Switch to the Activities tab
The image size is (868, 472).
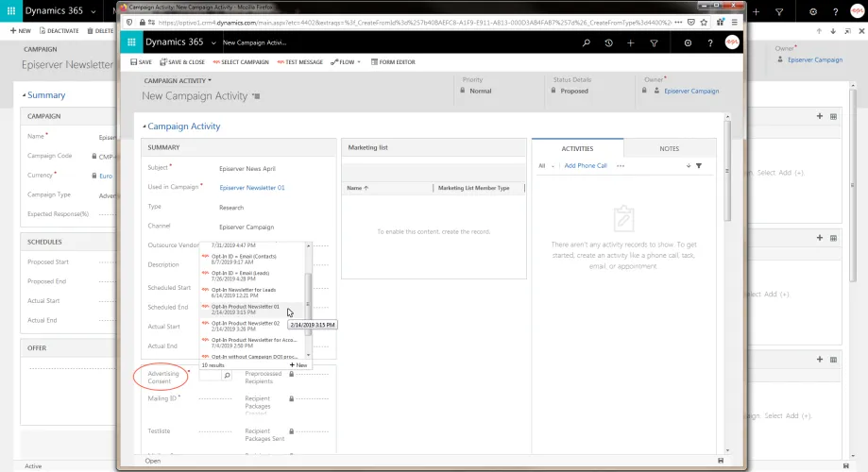tap(577, 148)
